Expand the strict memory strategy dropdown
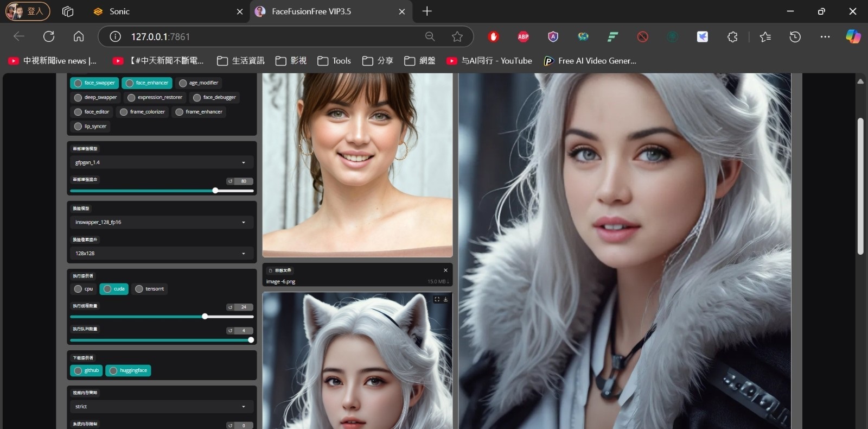This screenshot has height=429, width=868. [x=161, y=407]
